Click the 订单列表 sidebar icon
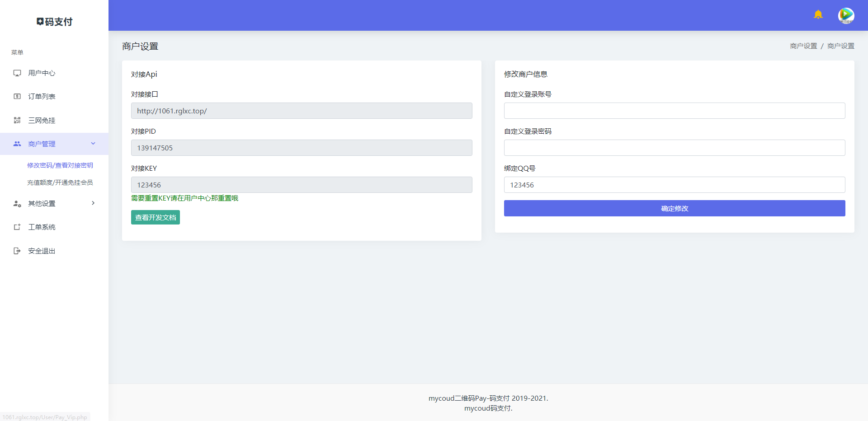This screenshot has width=868, height=421. 17,97
